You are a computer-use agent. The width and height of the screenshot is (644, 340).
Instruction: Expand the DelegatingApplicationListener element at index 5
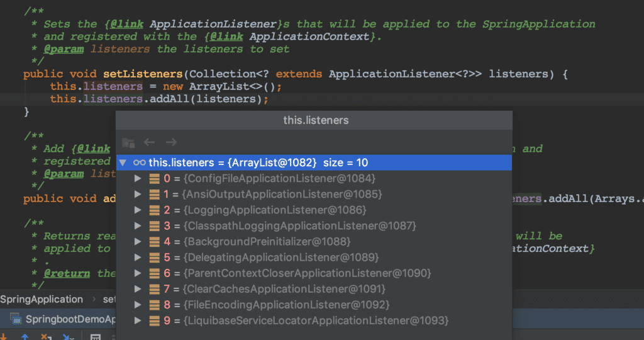pyautogui.click(x=138, y=258)
